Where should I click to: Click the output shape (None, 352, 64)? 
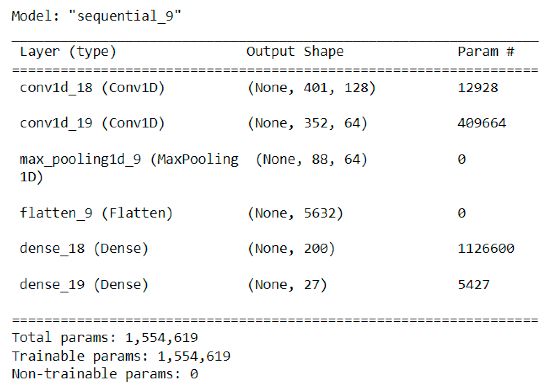(307, 123)
